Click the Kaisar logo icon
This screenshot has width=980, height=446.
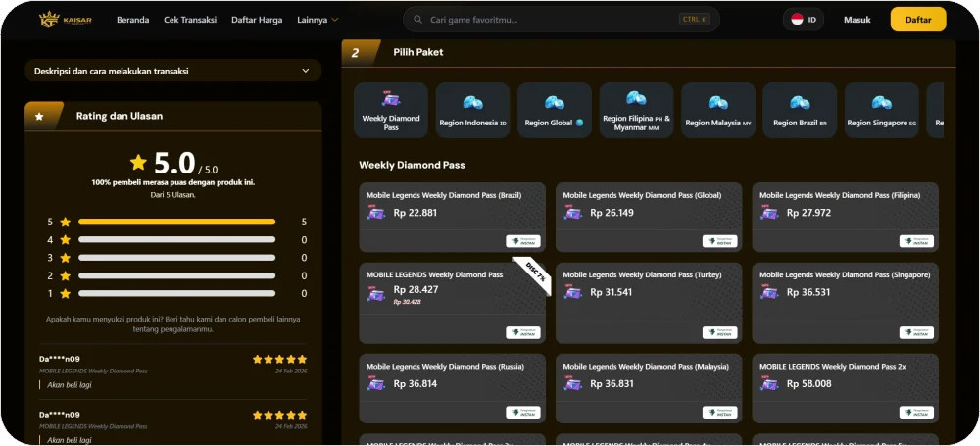pos(49,20)
